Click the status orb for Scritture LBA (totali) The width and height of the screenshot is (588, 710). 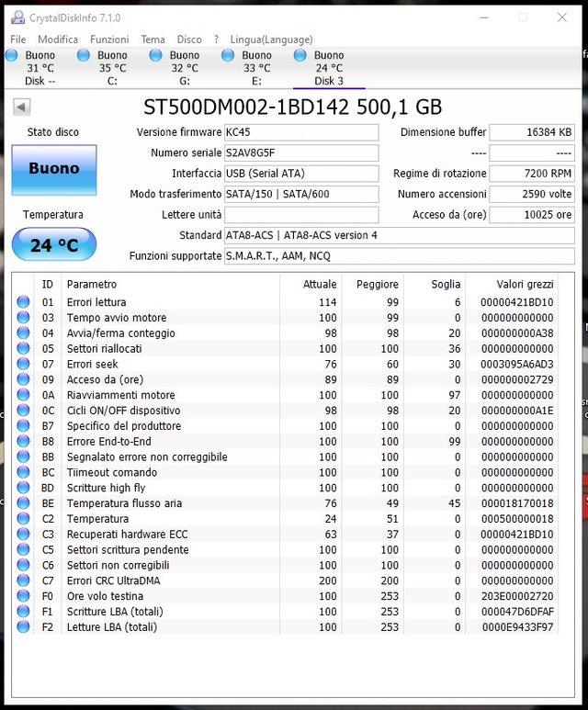pos(23,612)
